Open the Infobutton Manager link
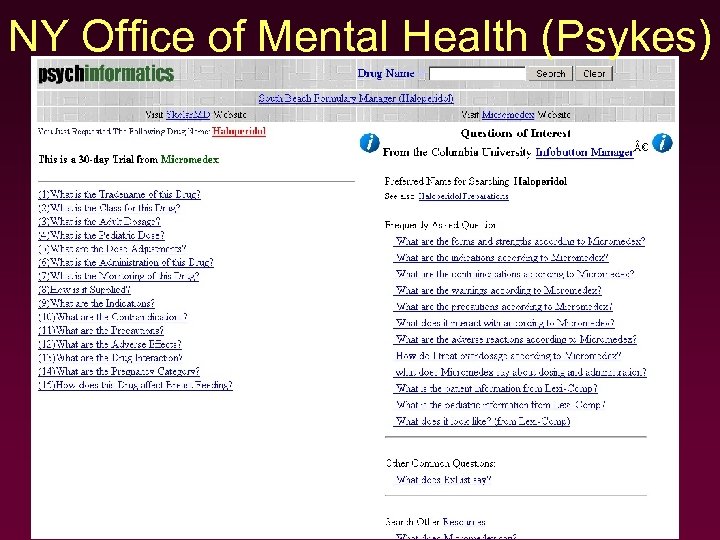 click(585, 152)
